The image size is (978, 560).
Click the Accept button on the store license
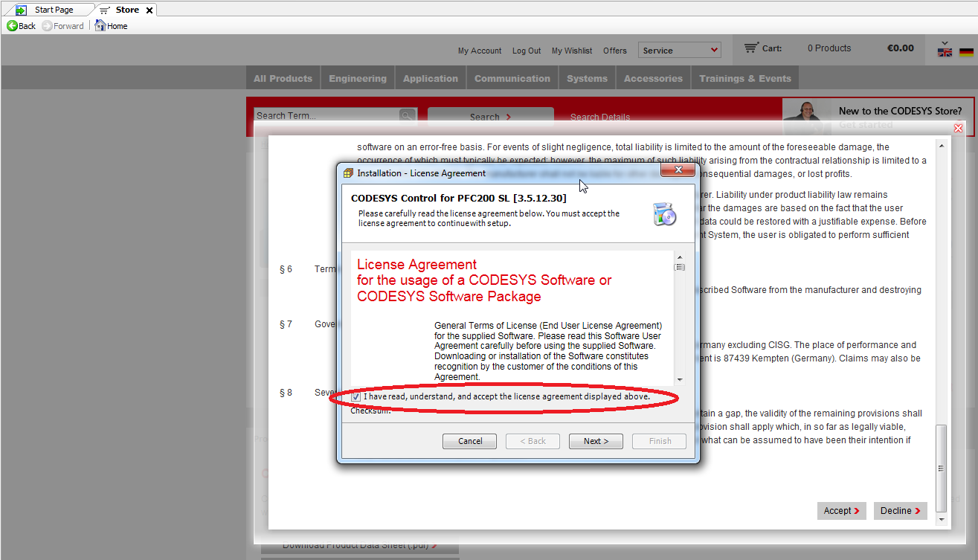(x=841, y=511)
